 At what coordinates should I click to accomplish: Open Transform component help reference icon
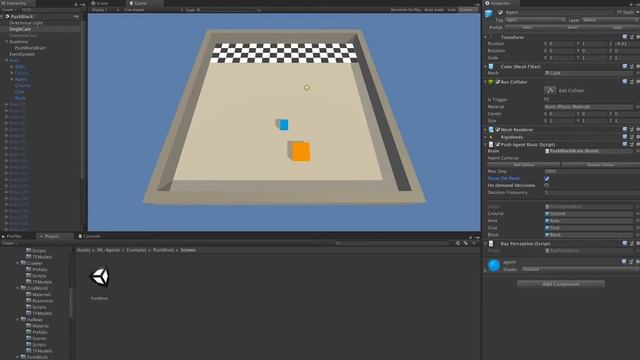tap(624, 37)
